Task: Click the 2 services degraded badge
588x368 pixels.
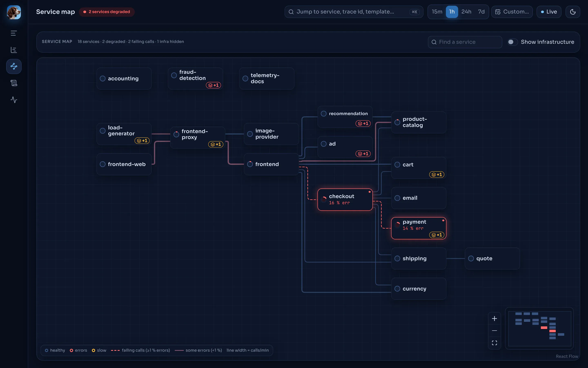Action: pos(107,12)
